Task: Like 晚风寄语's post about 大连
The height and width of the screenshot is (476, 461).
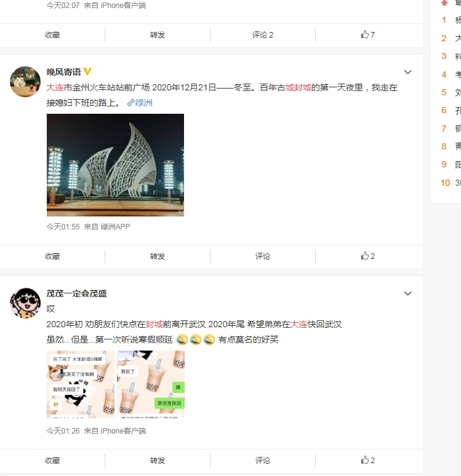Action: (x=367, y=256)
